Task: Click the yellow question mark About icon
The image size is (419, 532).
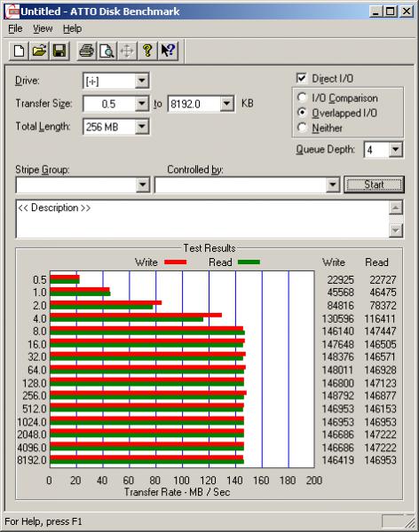Action: (x=147, y=51)
